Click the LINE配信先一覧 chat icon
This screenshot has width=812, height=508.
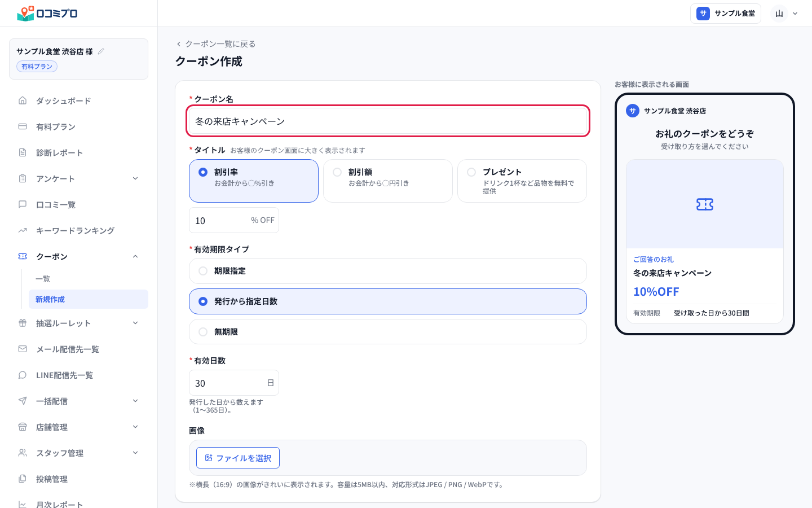pyautogui.click(x=23, y=375)
